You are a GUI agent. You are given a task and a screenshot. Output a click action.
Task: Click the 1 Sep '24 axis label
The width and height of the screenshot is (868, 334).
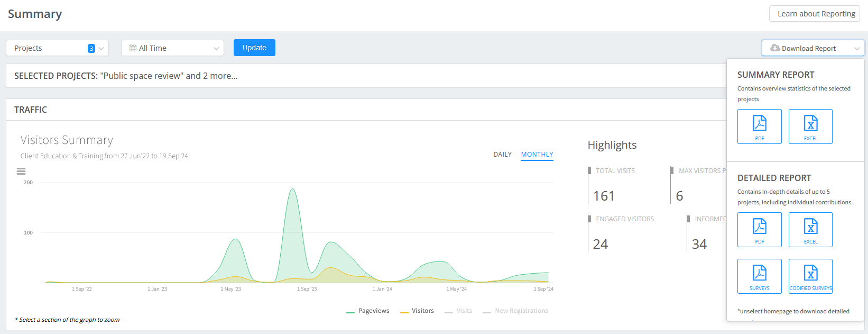click(x=543, y=289)
